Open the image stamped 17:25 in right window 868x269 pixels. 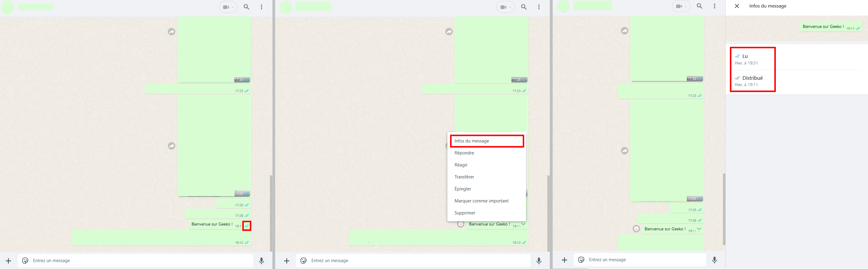coord(667,151)
